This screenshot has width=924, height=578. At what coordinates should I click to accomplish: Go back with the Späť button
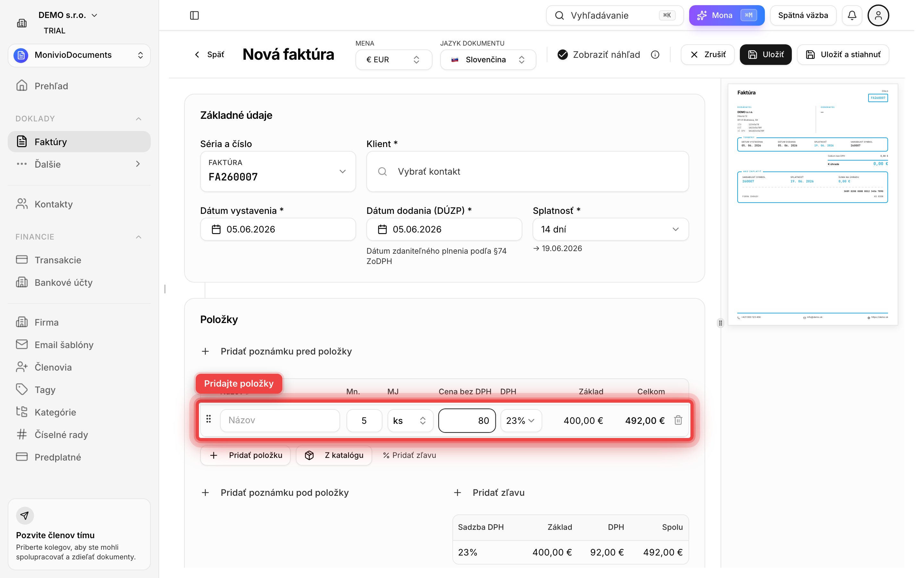click(x=209, y=55)
